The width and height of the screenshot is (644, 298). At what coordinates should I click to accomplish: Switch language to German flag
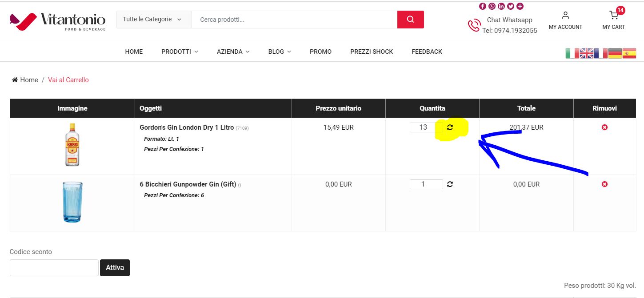(615, 53)
